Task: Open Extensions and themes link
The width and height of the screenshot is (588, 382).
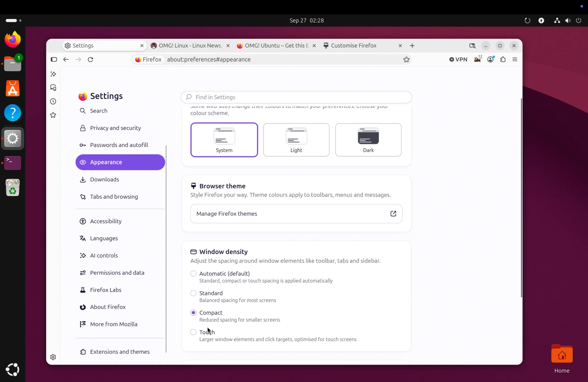Action: tap(120, 352)
